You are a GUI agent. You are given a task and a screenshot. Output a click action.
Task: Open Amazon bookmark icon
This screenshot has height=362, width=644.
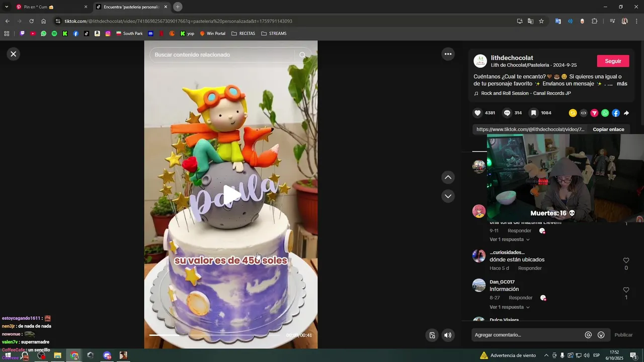(x=97, y=34)
